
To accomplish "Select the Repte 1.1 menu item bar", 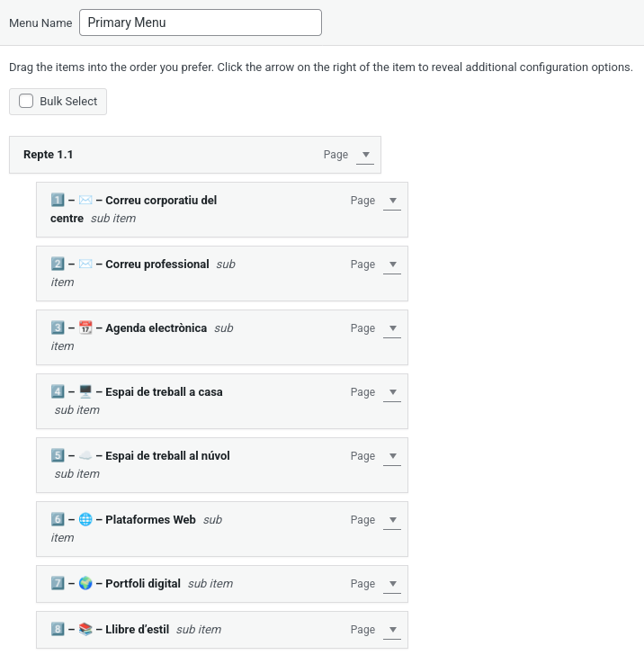I will click(180, 155).
